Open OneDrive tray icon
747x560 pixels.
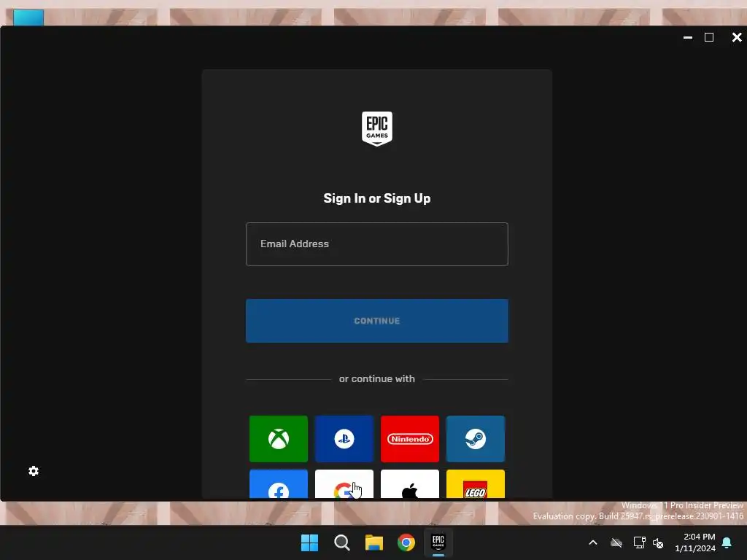coord(616,542)
